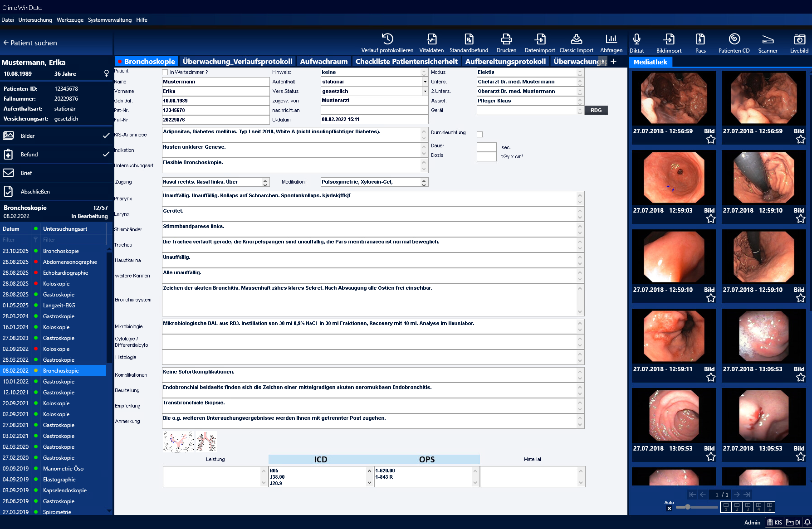Open Standardbefund template icon
812x529 pixels.
tap(469, 39)
